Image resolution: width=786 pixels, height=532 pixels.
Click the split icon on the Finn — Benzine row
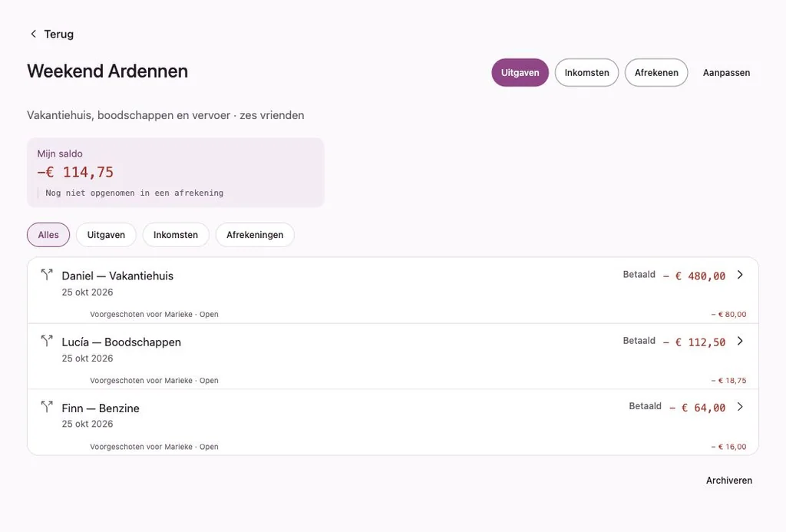pyautogui.click(x=47, y=406)
